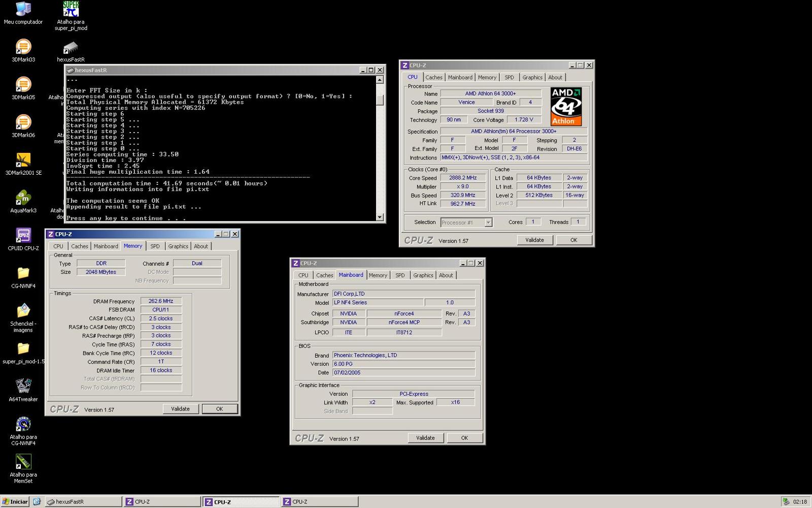812x508 pixels.
Task: Click the hexusFastR console scrollbar thumb
Action: (380, 100)
